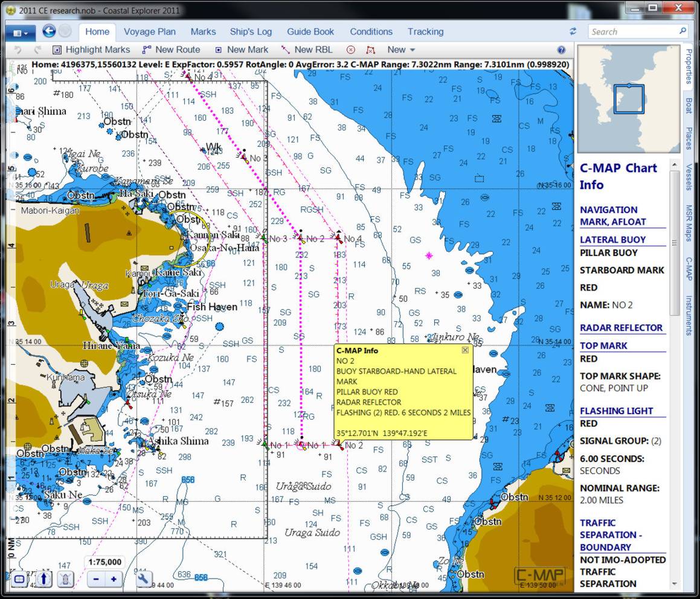The width and height of the screenshot is (700, 599).
Task: Click the search magnifier icon
Action: point(682,31)
